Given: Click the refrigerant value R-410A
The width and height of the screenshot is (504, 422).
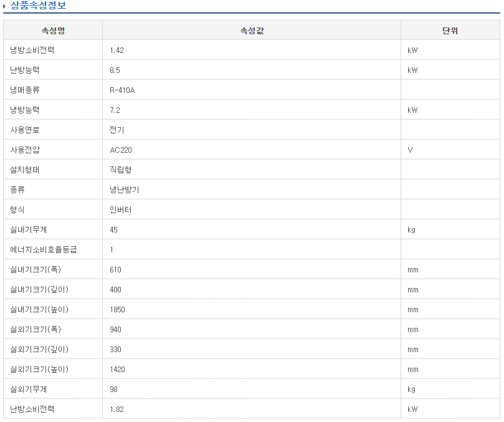Looking at the screenshot, I should coord(122,90).
